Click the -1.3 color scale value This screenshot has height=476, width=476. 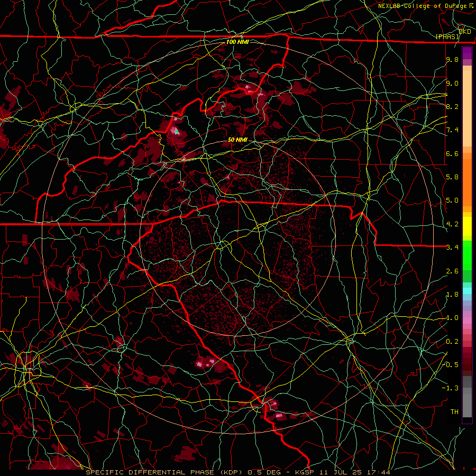[451, 388]
